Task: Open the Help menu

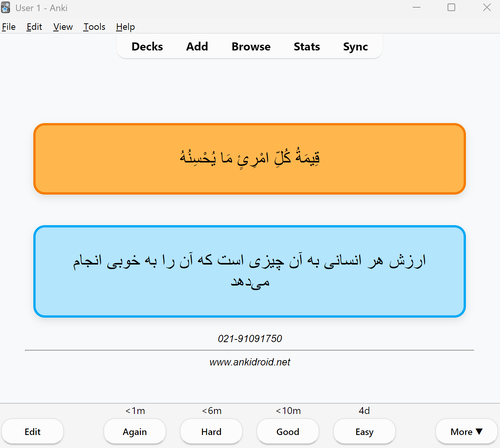Action: pyautogui.click(x=125, y=27)
